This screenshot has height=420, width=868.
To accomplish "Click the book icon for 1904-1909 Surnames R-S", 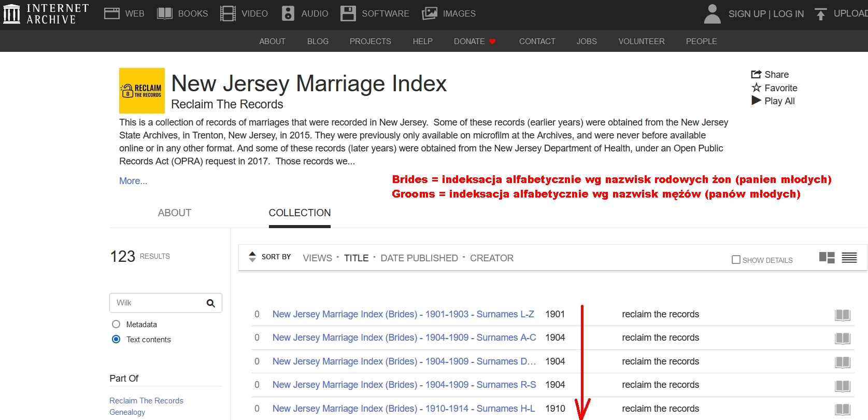I will [843, 386].
